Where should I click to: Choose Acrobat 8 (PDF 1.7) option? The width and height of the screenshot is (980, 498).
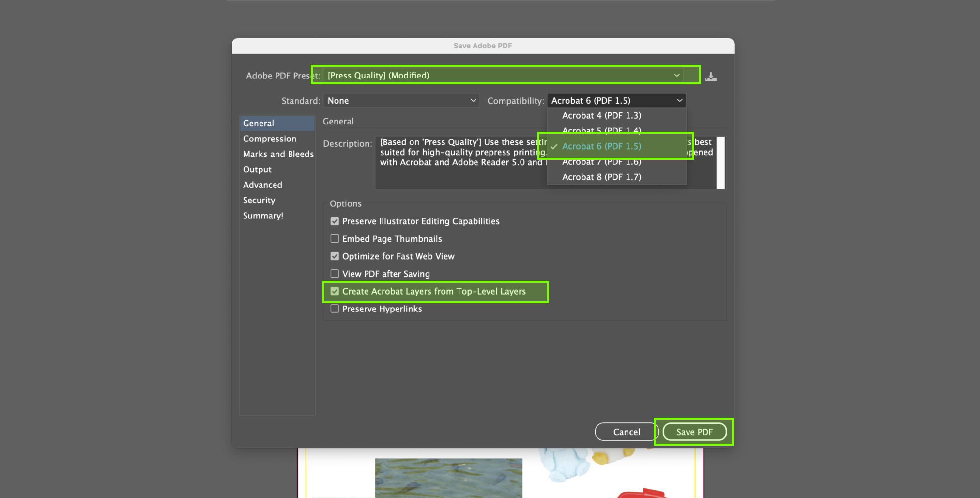601,177
